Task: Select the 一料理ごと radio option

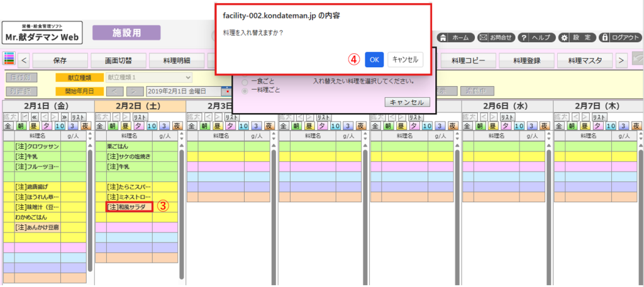Action: click(x=245, y=90)
